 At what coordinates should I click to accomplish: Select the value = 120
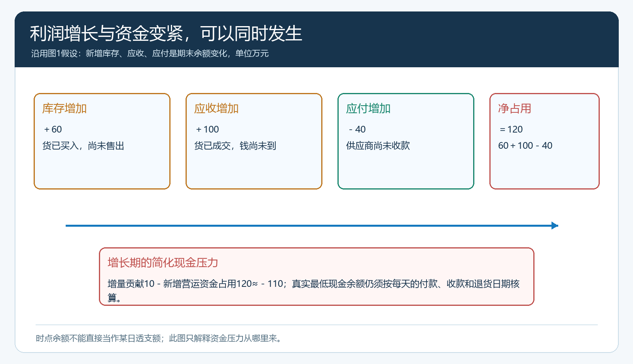[x=511, y=129]
